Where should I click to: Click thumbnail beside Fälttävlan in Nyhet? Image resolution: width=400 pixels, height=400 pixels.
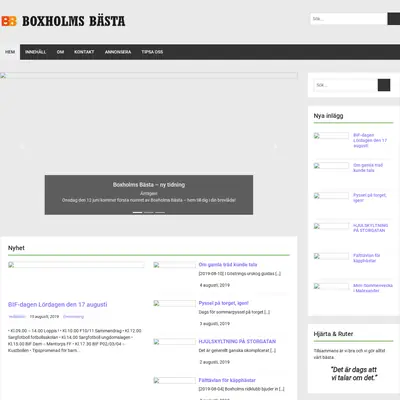click(174, 380)
